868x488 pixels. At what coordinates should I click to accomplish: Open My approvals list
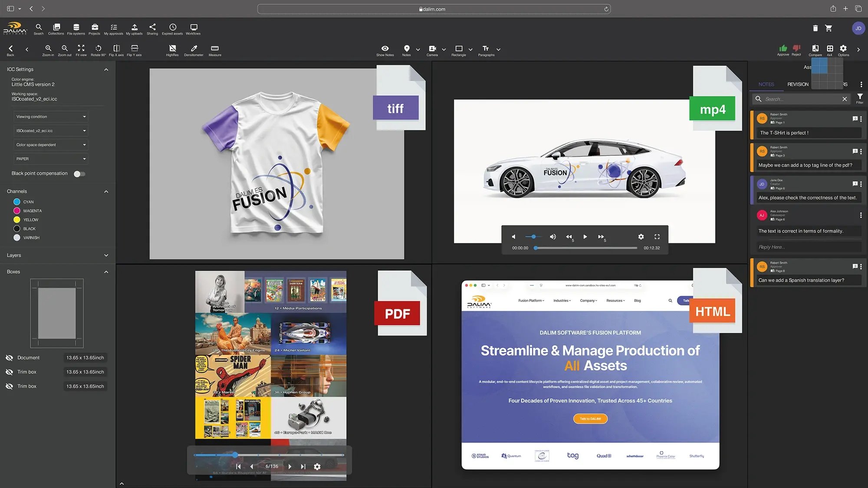click(113, 29)
